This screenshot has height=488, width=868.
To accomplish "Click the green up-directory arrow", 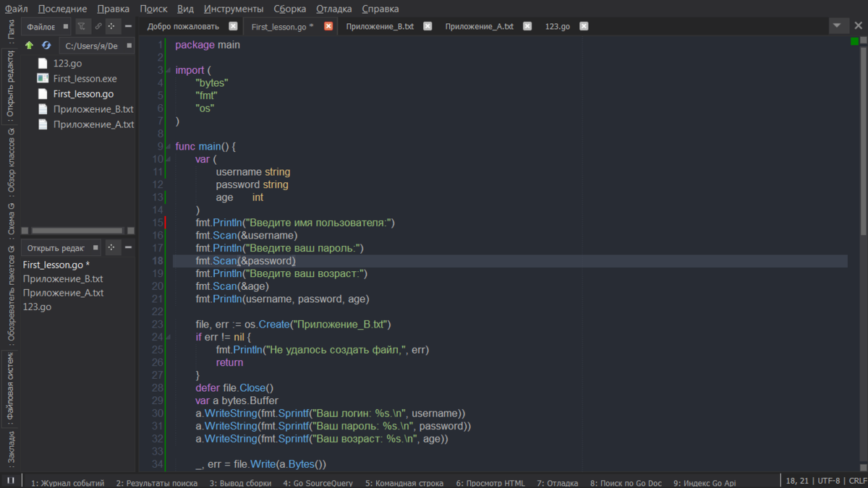I will pos(29,46).
